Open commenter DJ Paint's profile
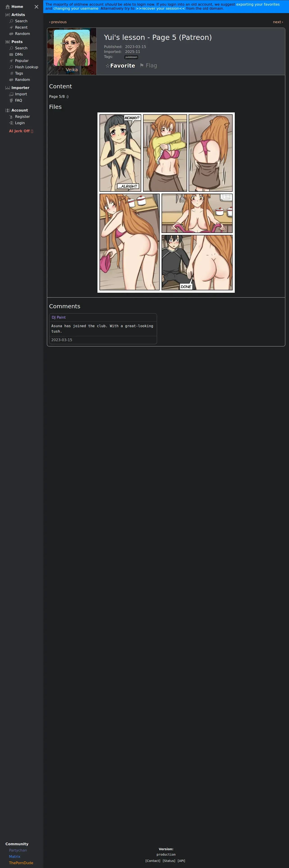This screenshot has width=289, height=868. click(x=59, y=318)
